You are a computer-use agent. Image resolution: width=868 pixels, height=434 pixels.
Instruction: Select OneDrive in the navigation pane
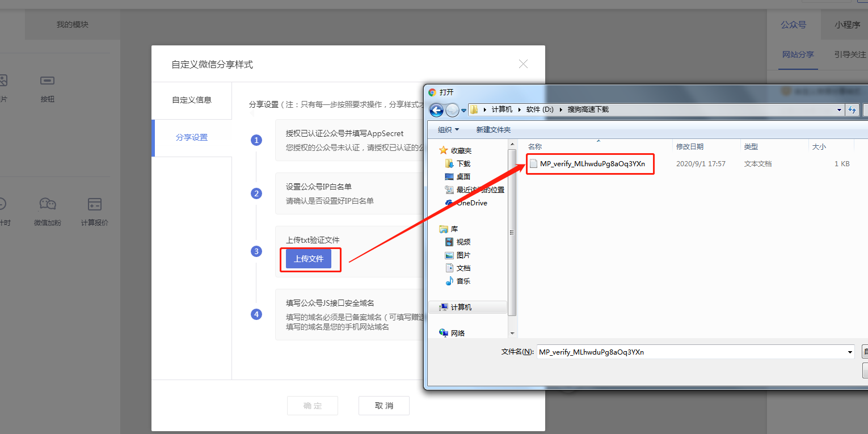pos(471,203)
